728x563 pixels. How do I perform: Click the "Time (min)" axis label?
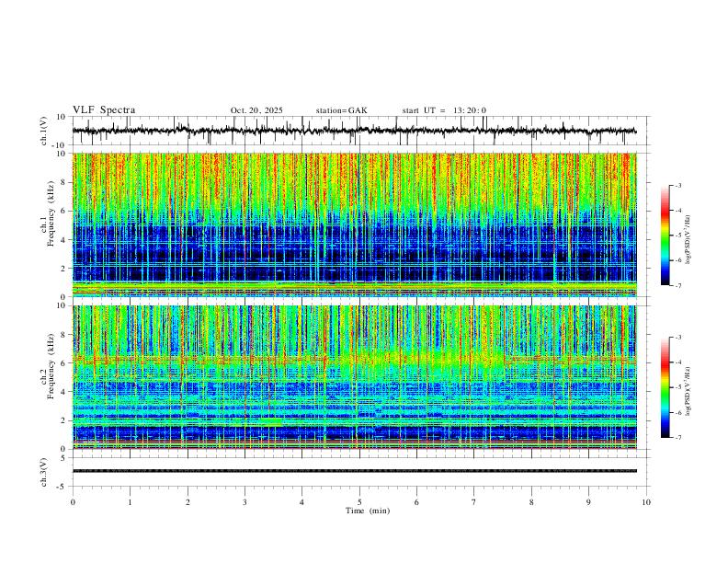point(368,511)
